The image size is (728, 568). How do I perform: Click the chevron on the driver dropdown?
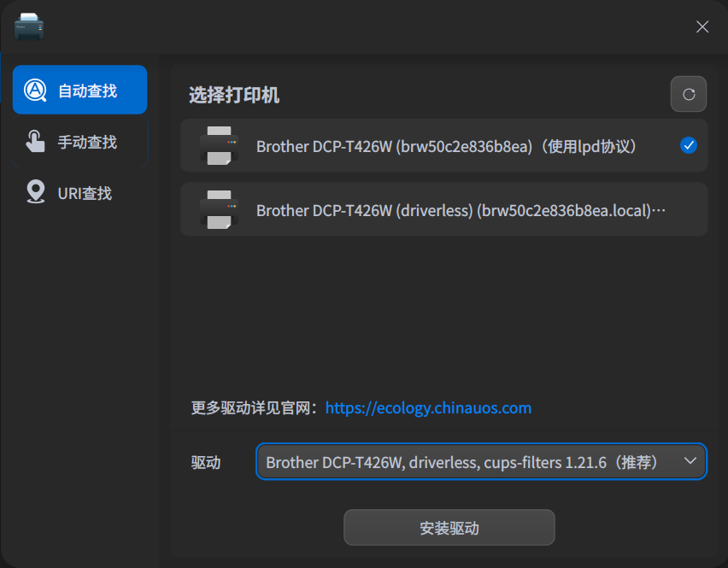pyautogui.click(x=690, y=460)
